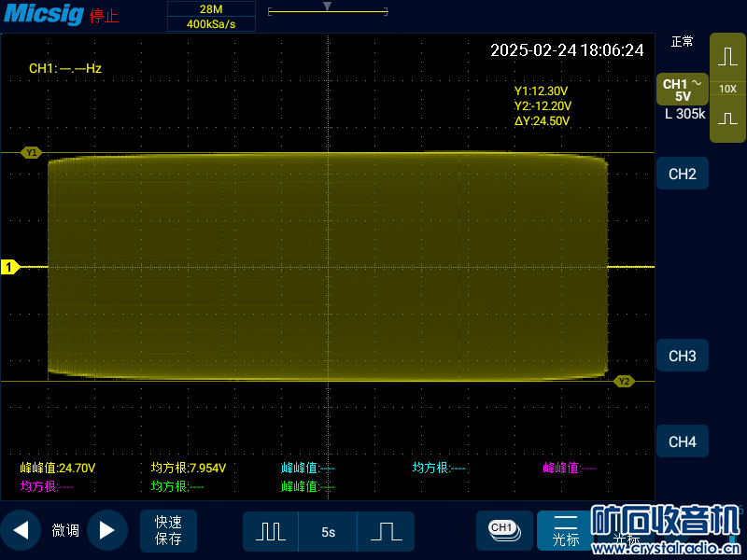
Task: Enable the CH4 channel
Action: point(683,441)
